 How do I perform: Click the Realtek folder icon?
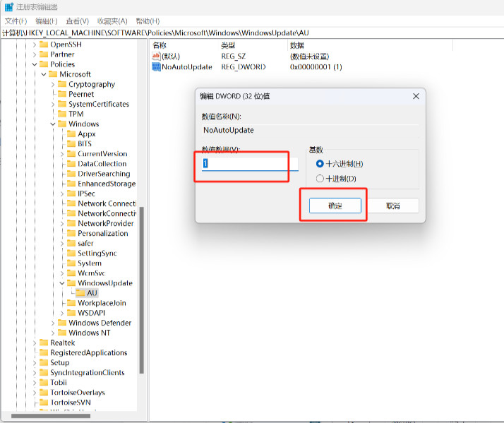pos(44,343)
